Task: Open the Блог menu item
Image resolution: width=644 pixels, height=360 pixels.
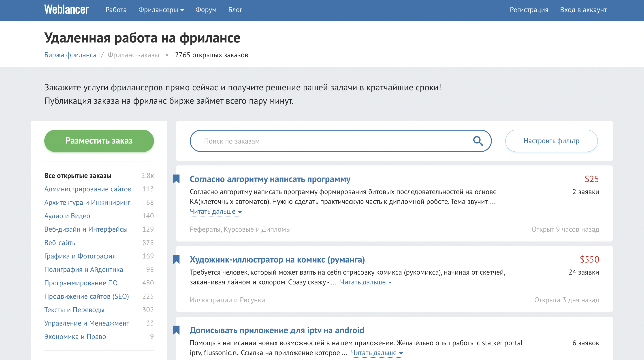Action: 235,10
